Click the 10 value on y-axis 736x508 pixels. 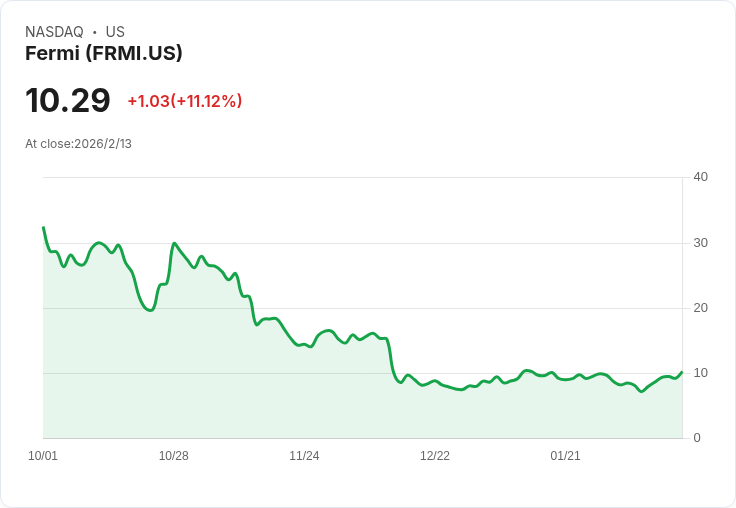[700, 373]
